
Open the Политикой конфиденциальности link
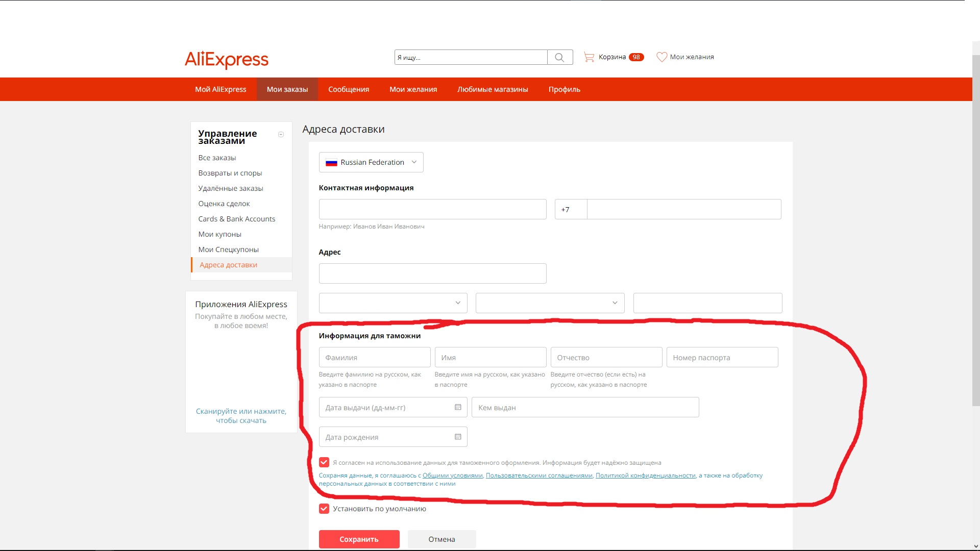[646, 475]
